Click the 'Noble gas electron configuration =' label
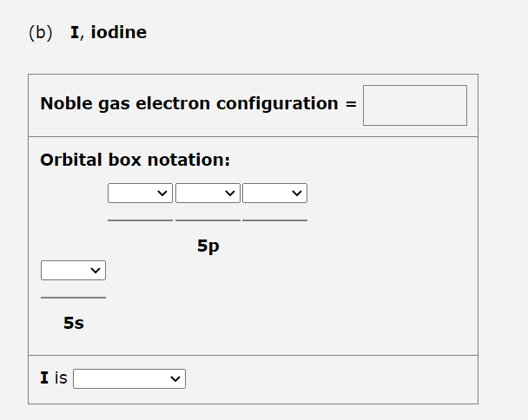This screenshot has width=528, height=420. coord(198,103)
